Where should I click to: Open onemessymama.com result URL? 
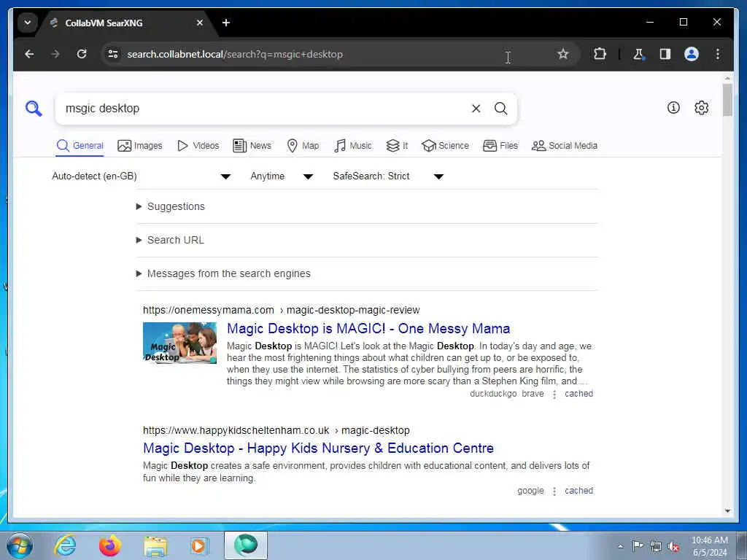pos(281,310)
